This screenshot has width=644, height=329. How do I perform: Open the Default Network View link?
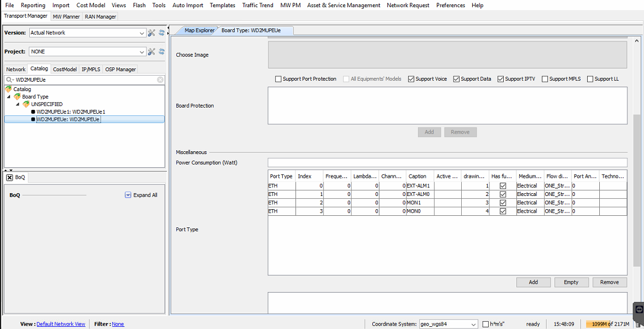click(x=61, y=324)
